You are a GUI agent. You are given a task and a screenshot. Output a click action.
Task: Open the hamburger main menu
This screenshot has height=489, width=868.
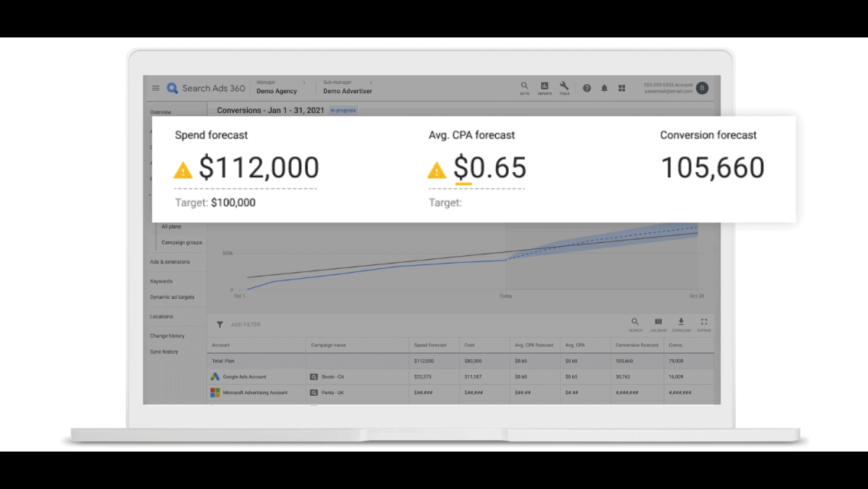click(x=156, y=89)
